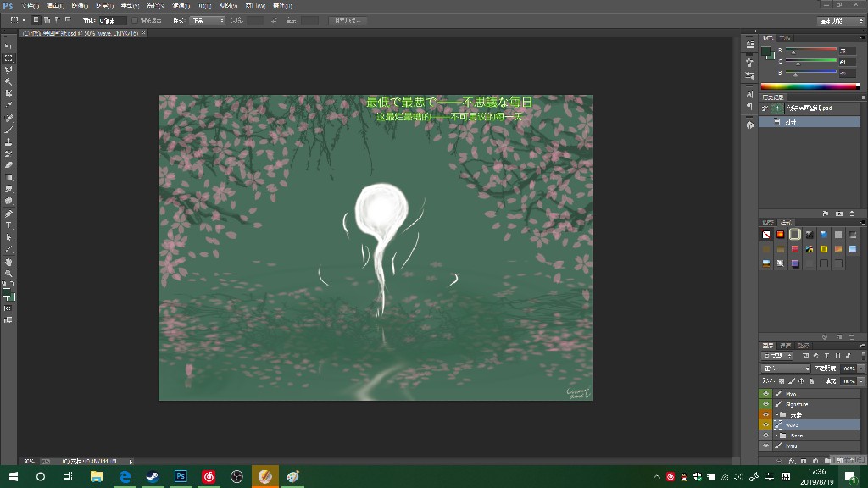Select the Clone Stamp tool
This screenshot has width=868, height=488.
coord(8,141)
